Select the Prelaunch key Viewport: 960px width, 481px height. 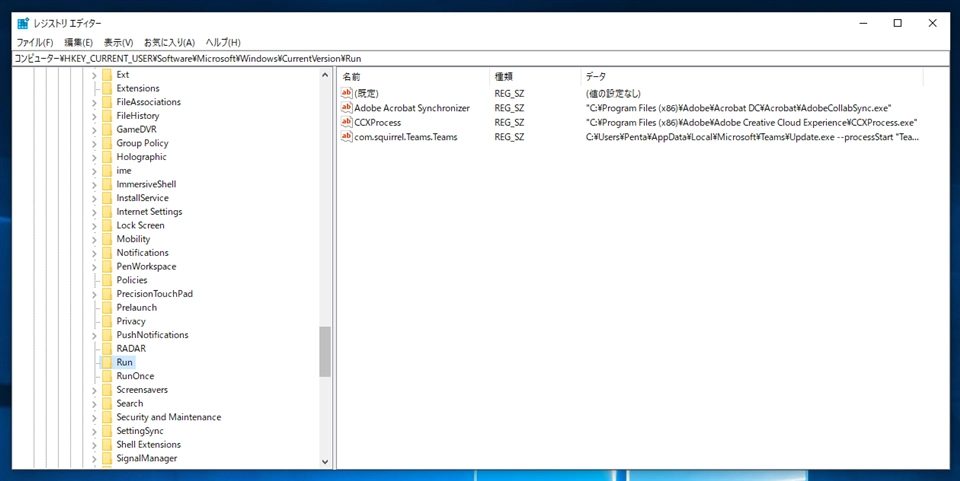point(137,308)
